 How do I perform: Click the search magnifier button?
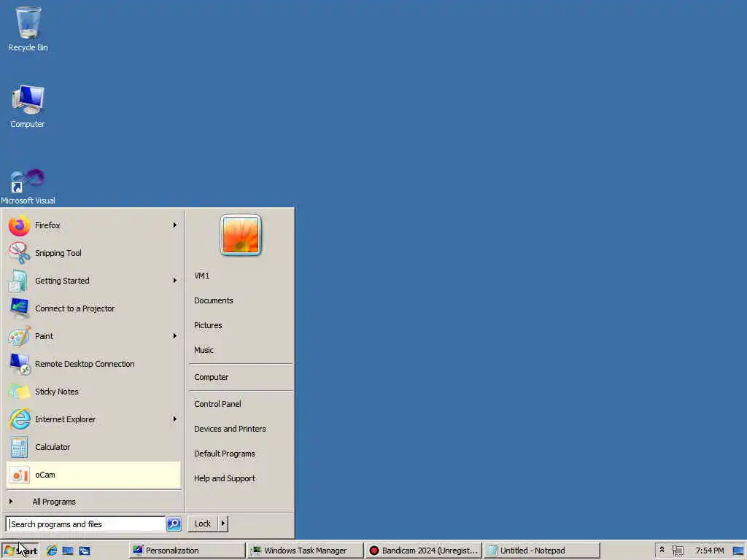pyautogui.click(x=174, y=524)
